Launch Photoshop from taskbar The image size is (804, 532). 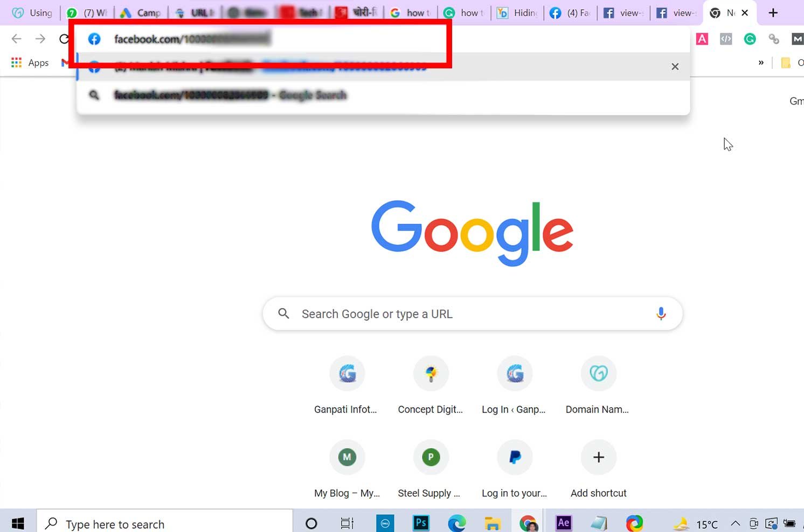pyautogui.click(x=421, y=523)
